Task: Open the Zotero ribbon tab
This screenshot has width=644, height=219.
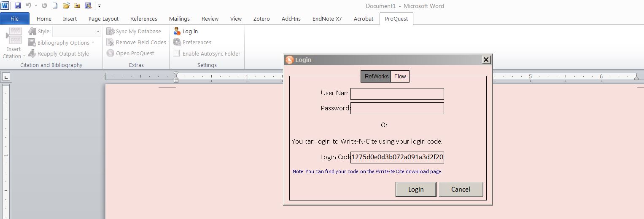Action: point(261,19)
